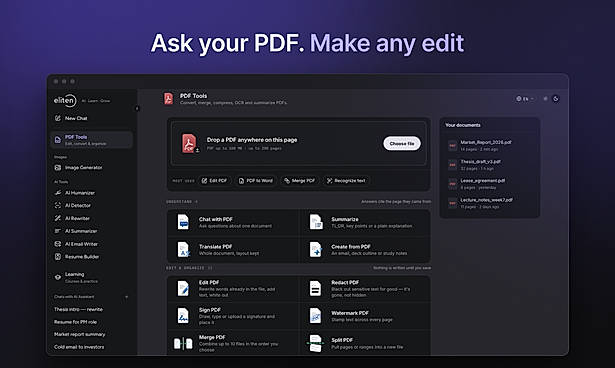Open the Learning section in the sidebar
This screenshot has width=615, height=368.
click(x=92, y=277)
